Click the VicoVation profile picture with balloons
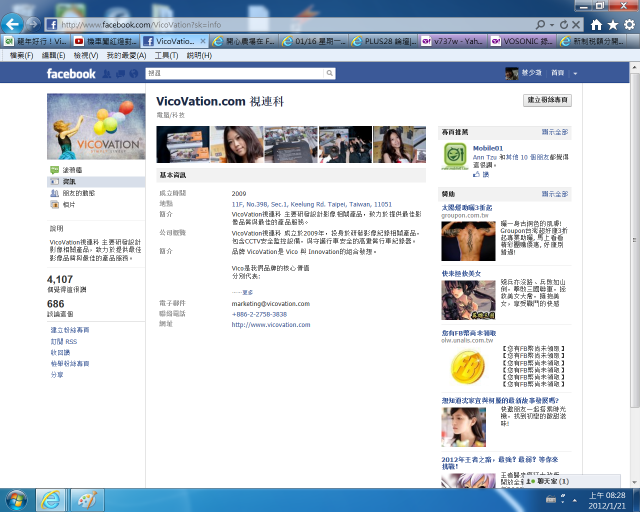The width and height of the screenshot is (640, 512). tap(96, 126)
